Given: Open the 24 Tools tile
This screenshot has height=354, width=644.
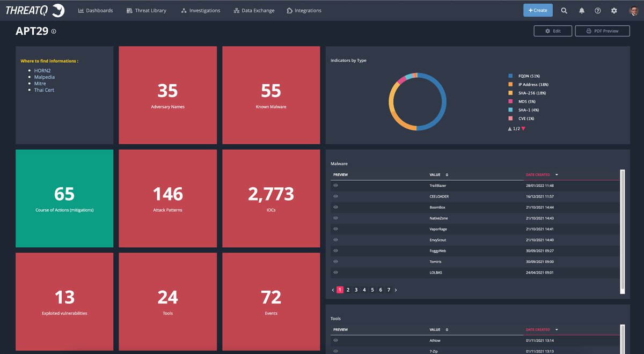Looking at the screenshot, I should (x=168, y=302).
